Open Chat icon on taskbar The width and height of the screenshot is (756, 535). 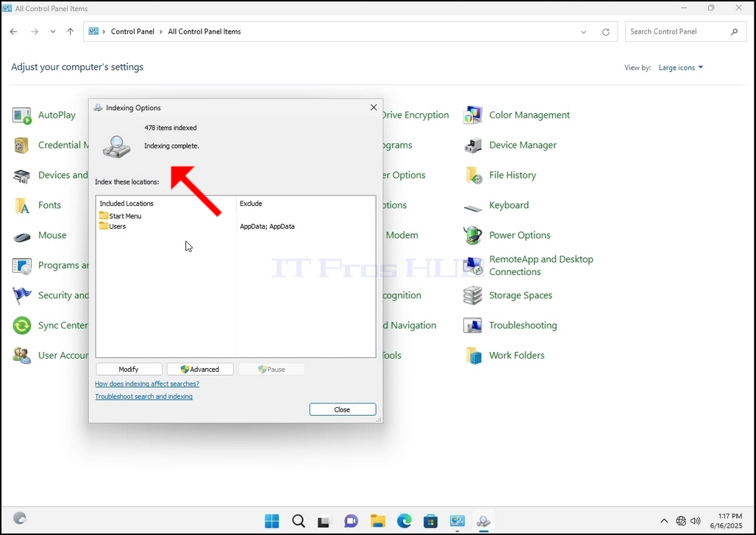351,521
